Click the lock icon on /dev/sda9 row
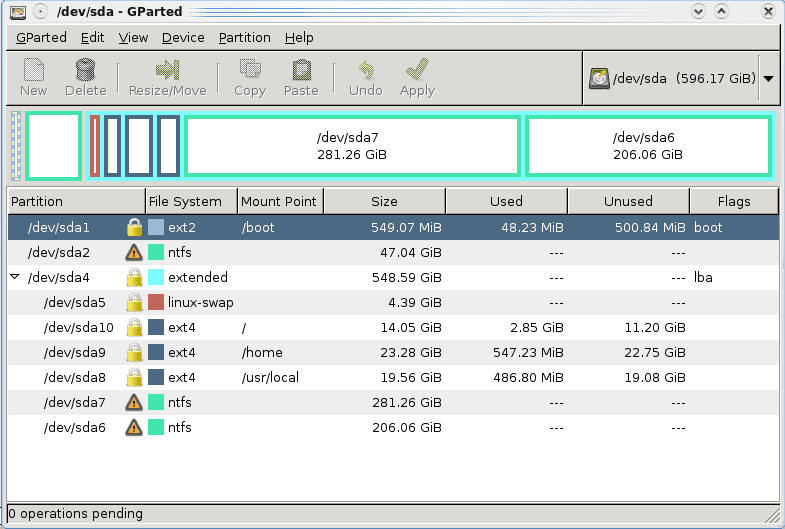The height and width of the screenshot is (529, 785). (134, 352)
